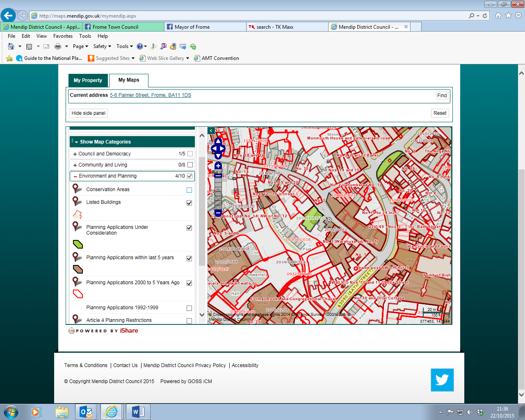Screen dimensions: 525x420
Task: Click the Find button
Action: click(x=442, y=96)
